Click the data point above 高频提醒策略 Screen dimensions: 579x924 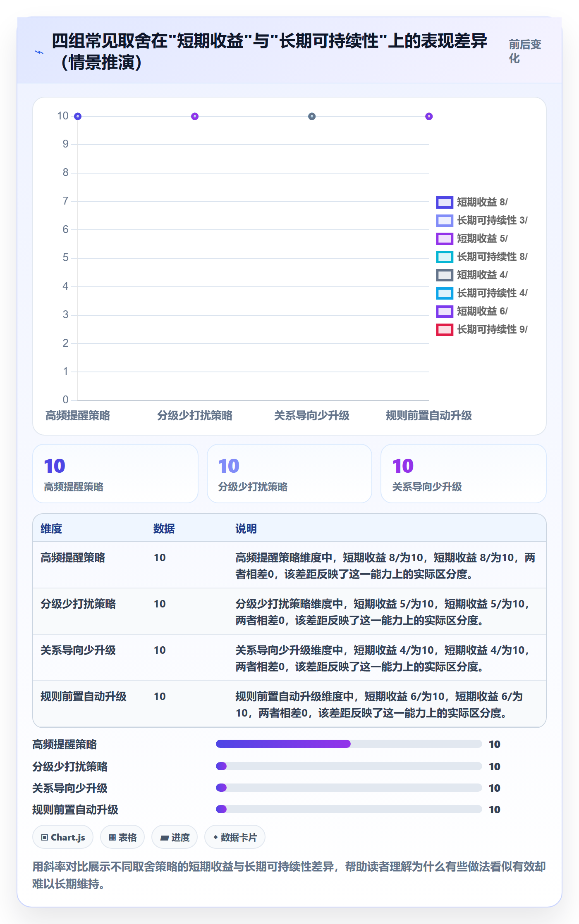pos(78,117)
